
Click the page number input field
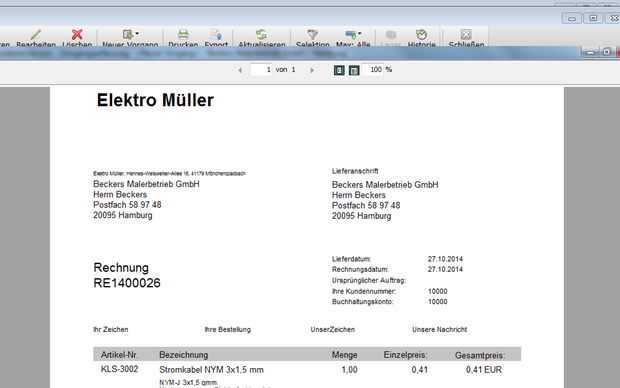[261, 70]
